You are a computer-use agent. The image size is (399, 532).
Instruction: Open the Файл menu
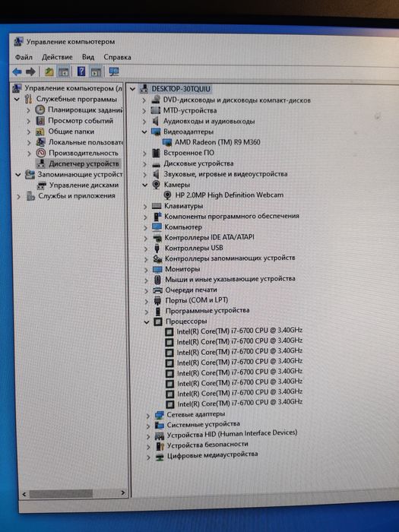pos(24,57)
